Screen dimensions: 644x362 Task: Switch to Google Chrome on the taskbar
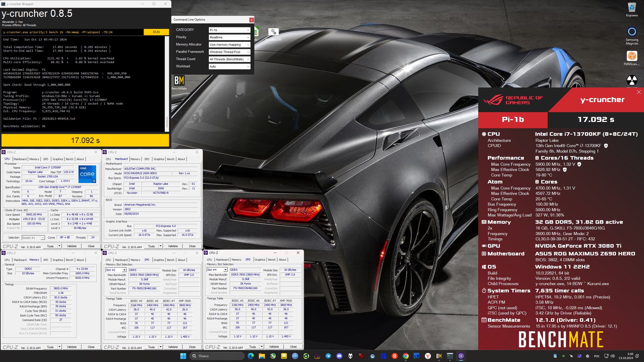point(406,356)
